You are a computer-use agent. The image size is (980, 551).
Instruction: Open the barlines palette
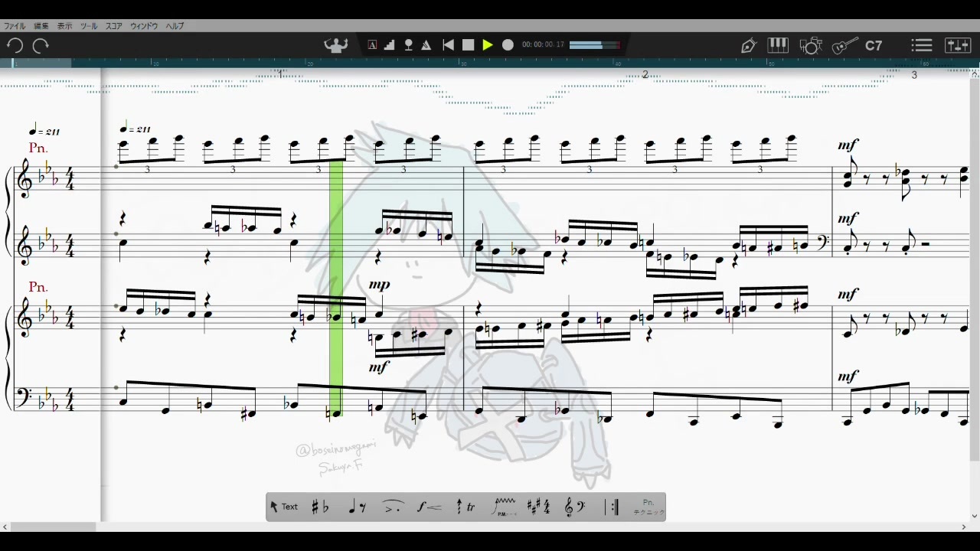[612, 507]
